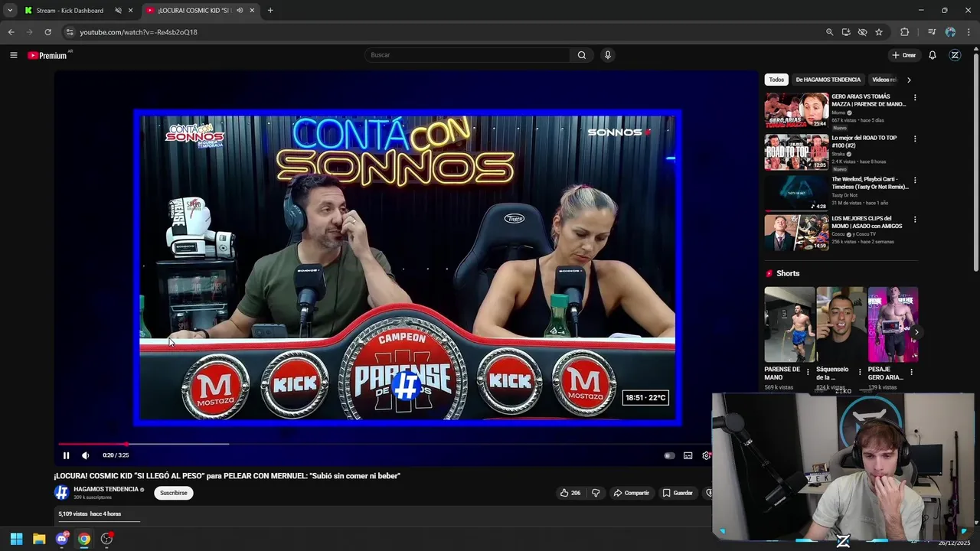Mute the video with the volume icon
The width and height of the screenshot is (980, 551).
[85, 455]
